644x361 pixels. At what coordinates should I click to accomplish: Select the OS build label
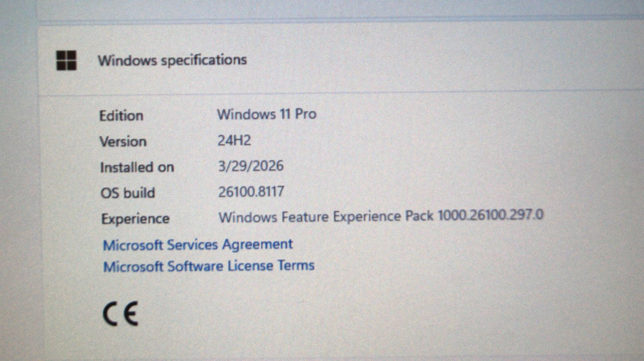(x=128, y=193)
